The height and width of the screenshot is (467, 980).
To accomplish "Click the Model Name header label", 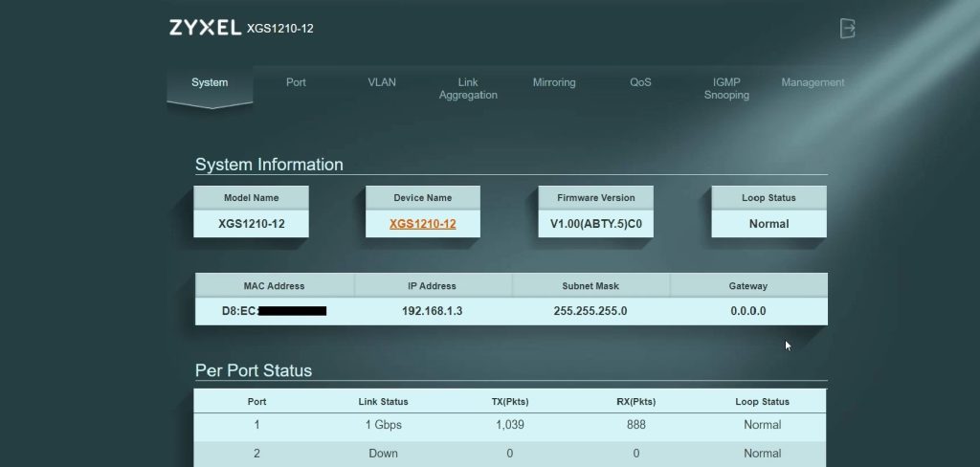I will [x=252, y=197].
